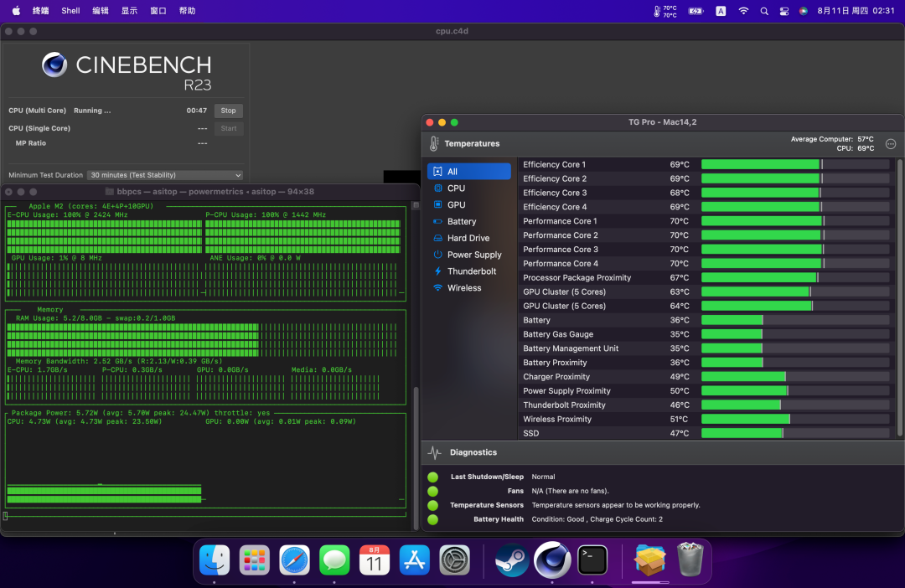Viewport: 905px width, 588px height.
Task: Open Power Supply sensor list
Action: 473,255
